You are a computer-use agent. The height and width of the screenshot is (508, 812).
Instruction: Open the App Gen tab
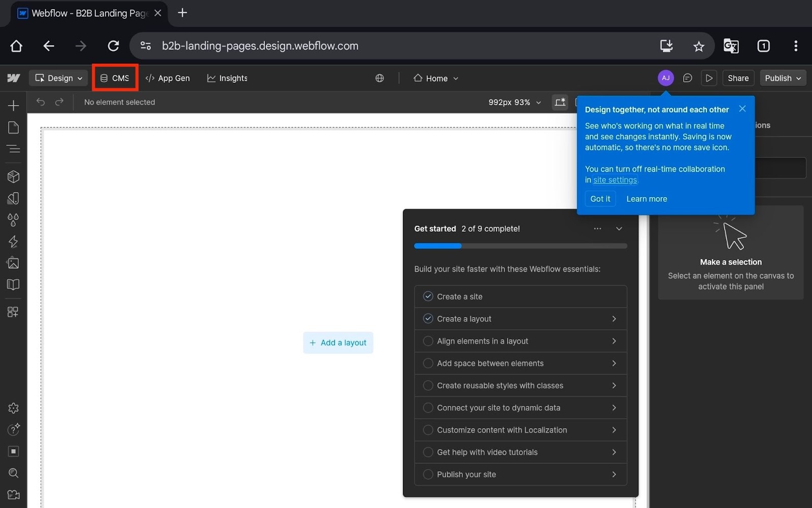click(x=167, y=78)
